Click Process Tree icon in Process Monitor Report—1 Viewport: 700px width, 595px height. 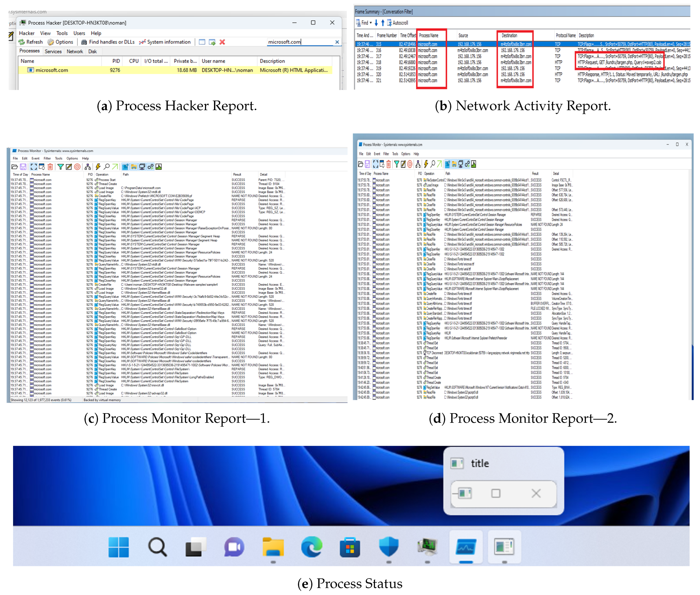click(88, 167)
